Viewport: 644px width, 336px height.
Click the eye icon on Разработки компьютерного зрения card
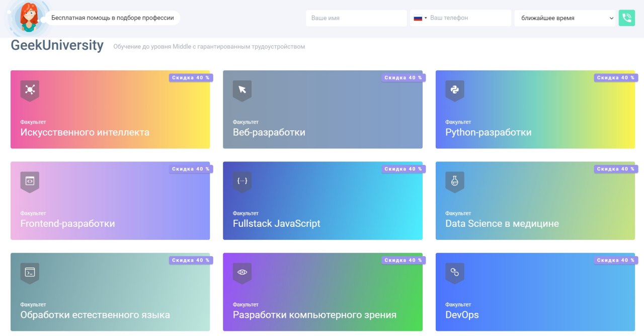pyautogui.click(x=242, y=273)
